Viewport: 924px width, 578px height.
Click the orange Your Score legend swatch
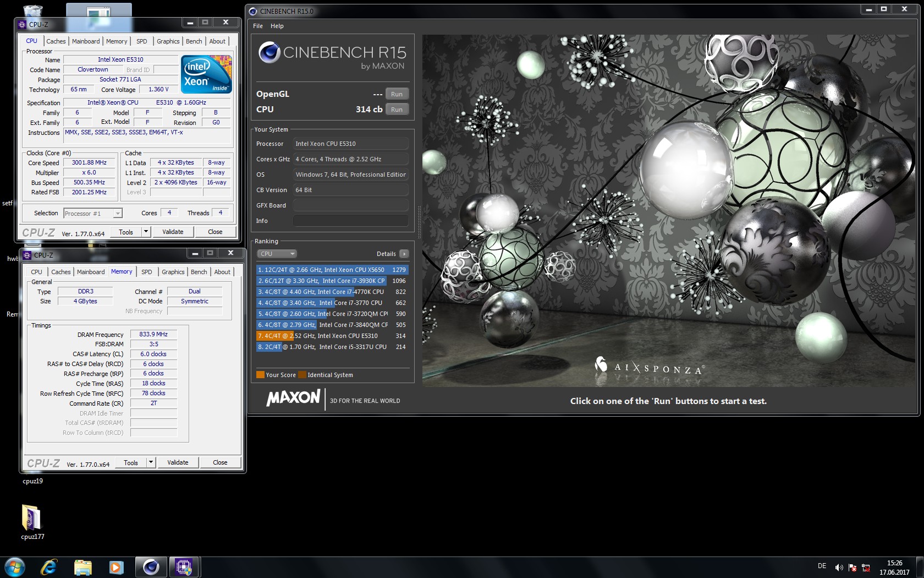(260, 375)
